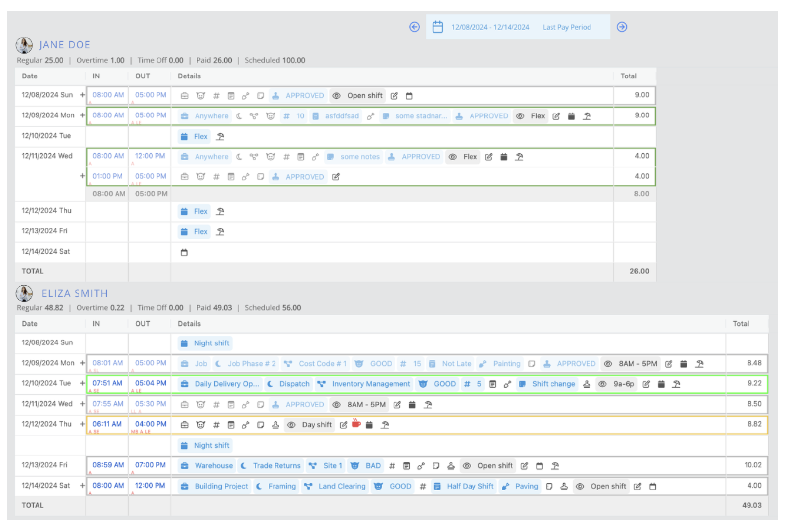Click the hashtag icon in Eliza's 12/13 Friday row
The height and width of the screenshot is (532, 787).
click(392, 466)
